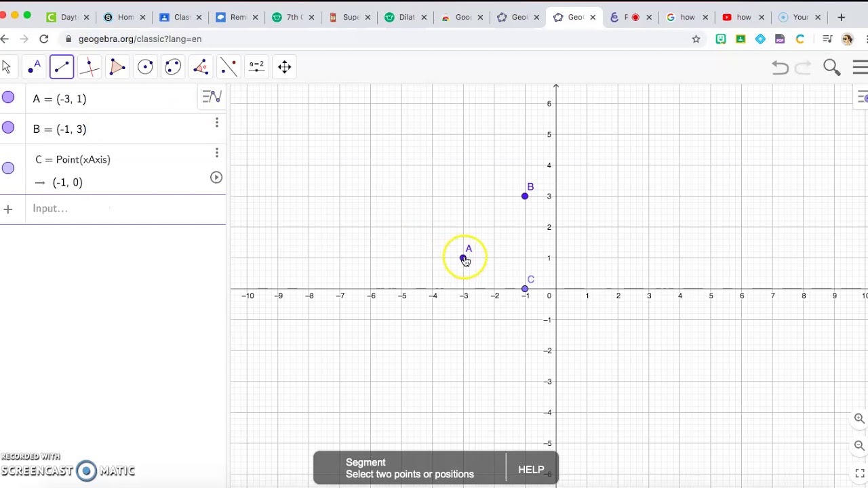Switch to the 7th browser tab

(x=294, y=17)
